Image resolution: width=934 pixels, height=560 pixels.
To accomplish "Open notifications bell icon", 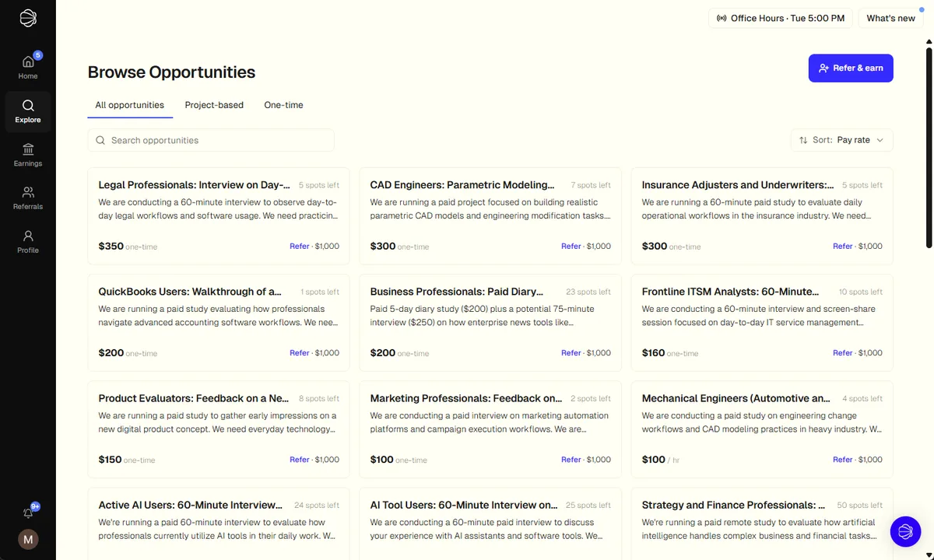I will 29,513.
